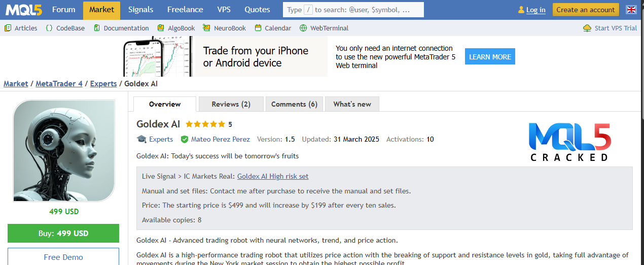Screen dimensions: 644x265
Task: Switch to the Overview tab
Action: 165,104
